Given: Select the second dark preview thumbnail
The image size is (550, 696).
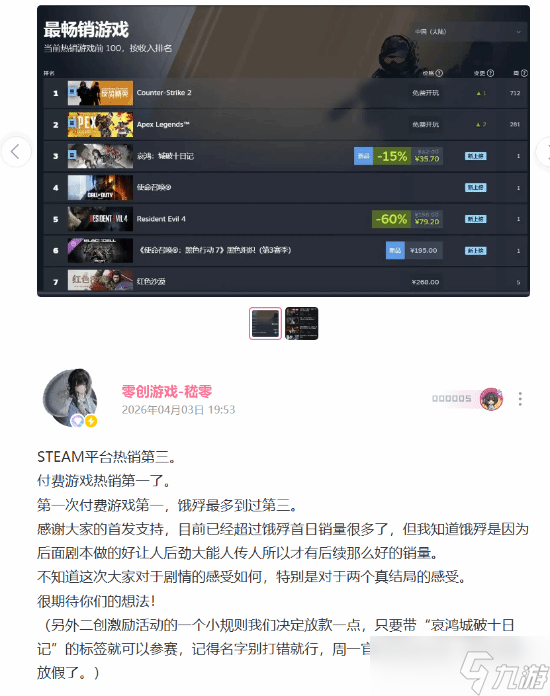Looking at the screenshot, I should point(301,323).
